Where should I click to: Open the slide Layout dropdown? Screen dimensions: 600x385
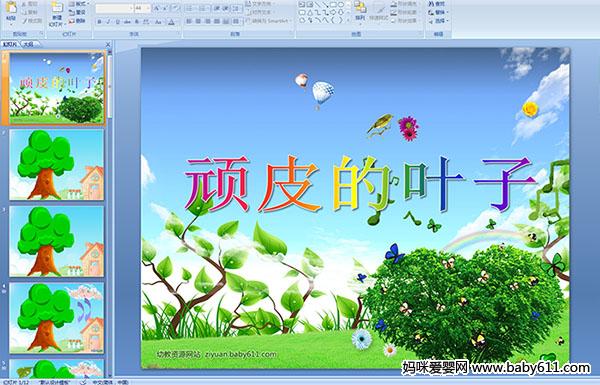(x=79, y=4)
